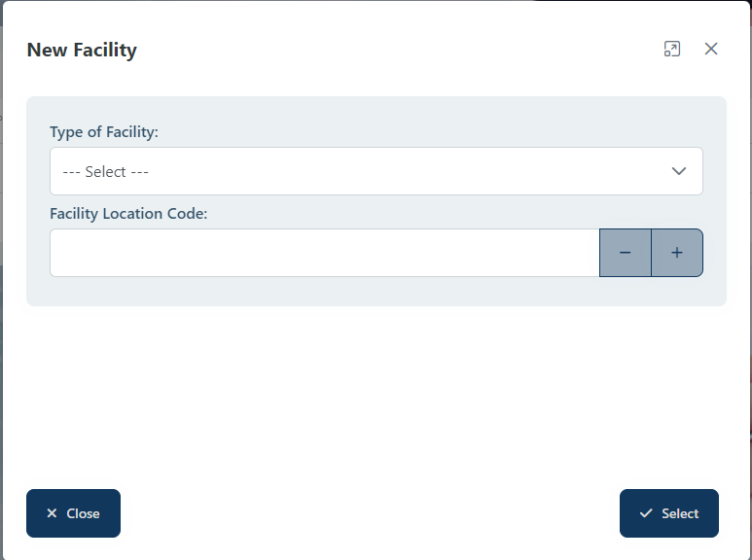Click the chevron arrow in facility type select
The width and height of the screenshot is (752, 560).
(x=679, y=171)
